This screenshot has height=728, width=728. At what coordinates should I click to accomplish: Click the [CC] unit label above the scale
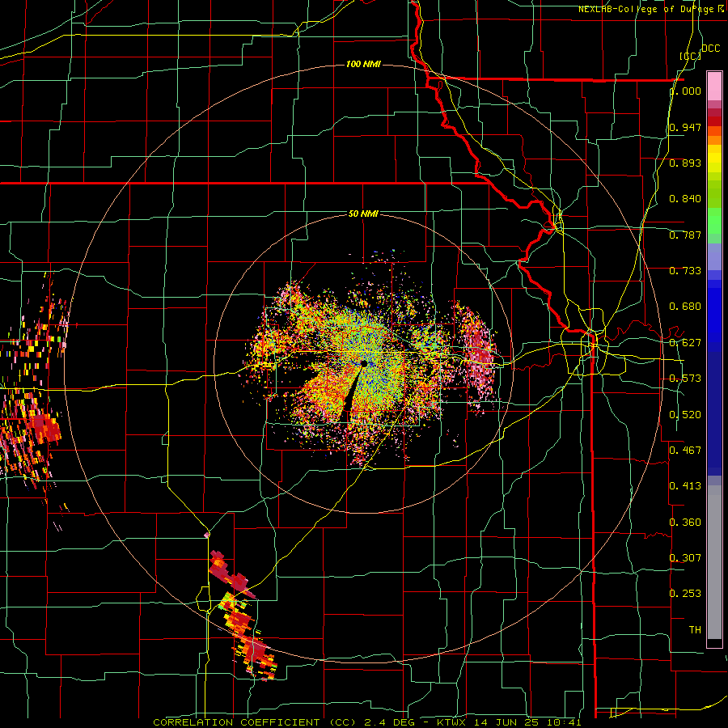tap(690, 56)
